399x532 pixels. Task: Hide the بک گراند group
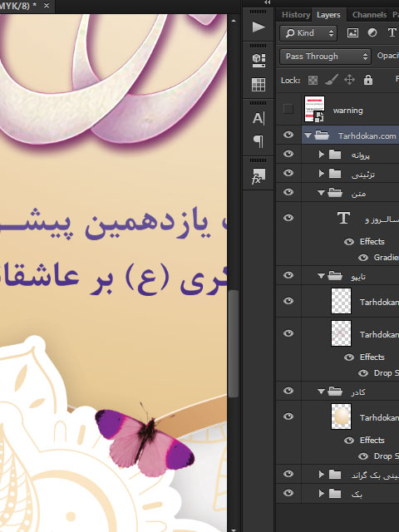click(288, 474)
